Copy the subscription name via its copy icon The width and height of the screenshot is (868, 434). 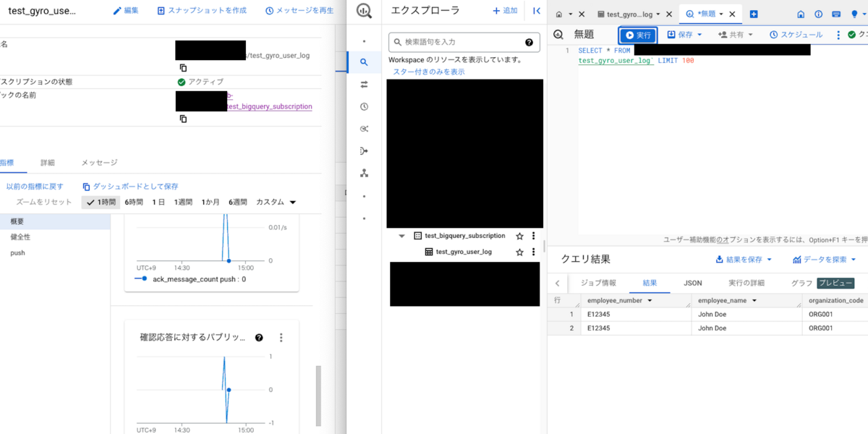(183, 67)
